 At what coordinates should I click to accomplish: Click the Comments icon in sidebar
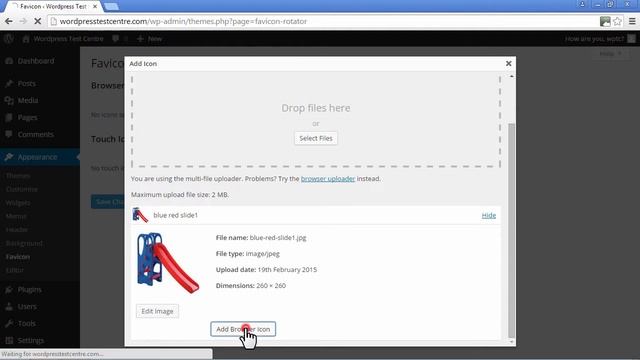coord(9,134)
